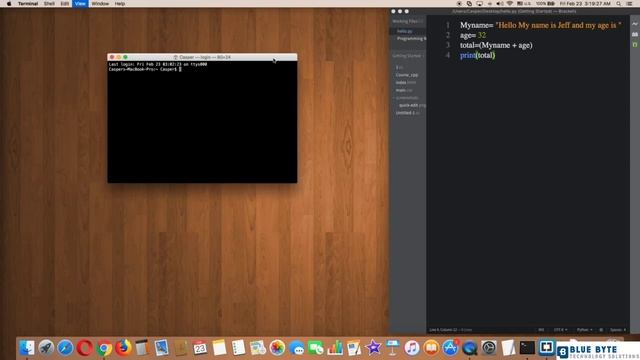Click the Wi-Fi status icon
The height and width of the screenshot is (360, 640).
click(x=509, y=4)
